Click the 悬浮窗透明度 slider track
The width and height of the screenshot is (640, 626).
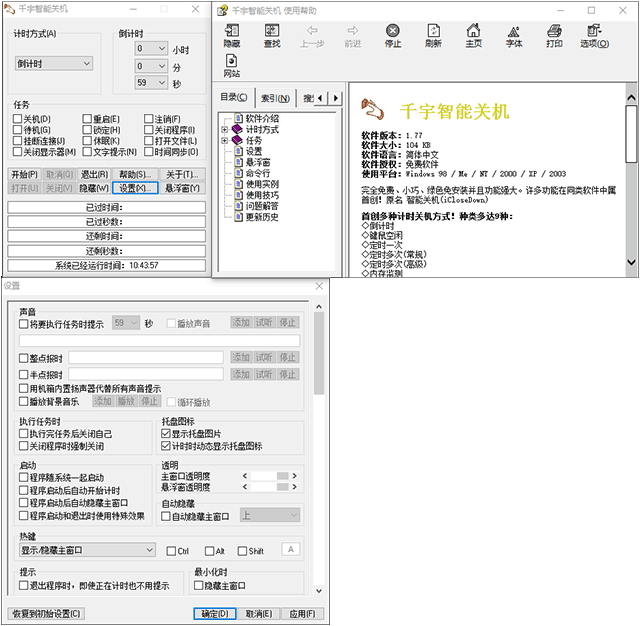tap(269, 487)
